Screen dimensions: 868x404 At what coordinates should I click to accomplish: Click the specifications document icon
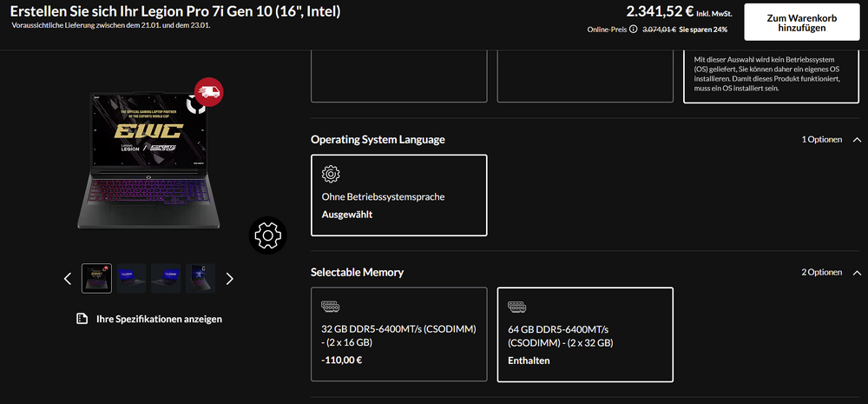pyautogui.click(x=82, y=319)
